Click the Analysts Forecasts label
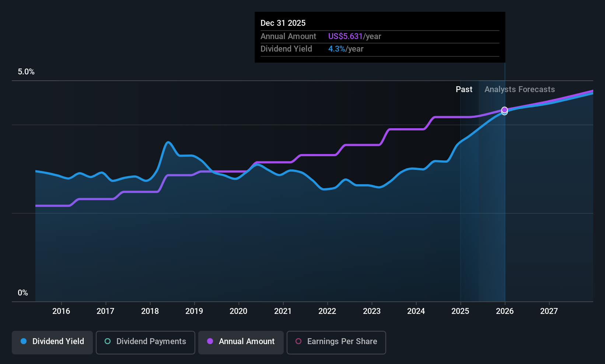Screen dimensions: 605x364 click(x=520, y=90)
